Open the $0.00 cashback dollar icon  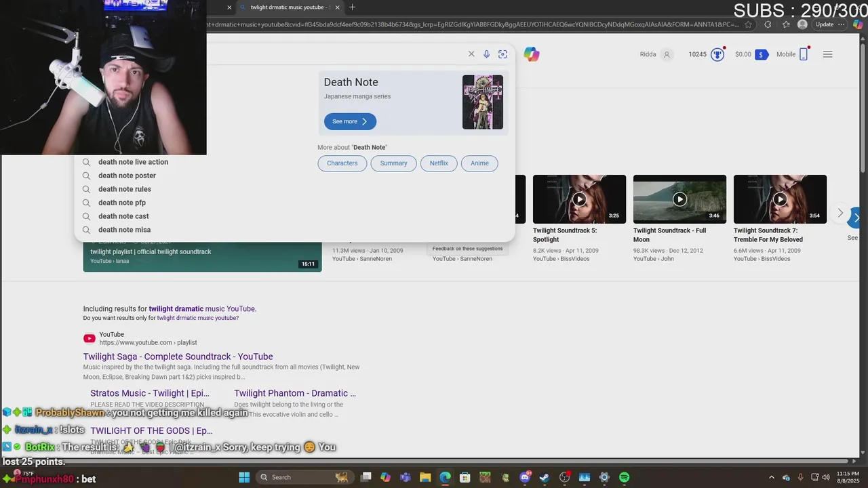point(762,54)
